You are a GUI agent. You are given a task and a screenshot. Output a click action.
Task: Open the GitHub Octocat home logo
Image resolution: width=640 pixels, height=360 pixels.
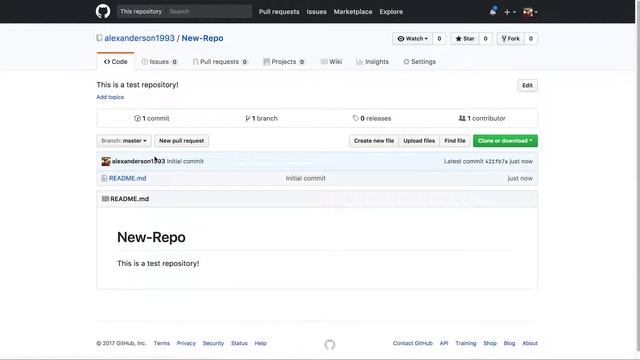[x=103, y=11]
